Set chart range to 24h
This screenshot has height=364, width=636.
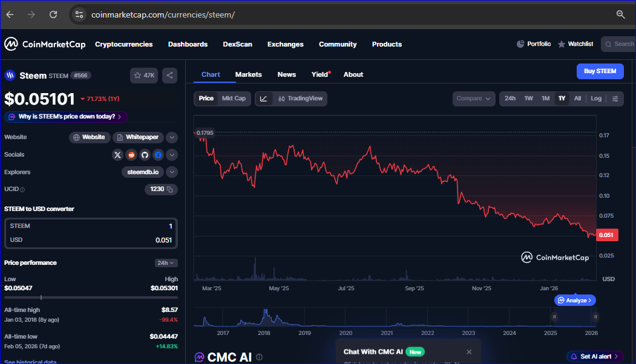point(510,99)
